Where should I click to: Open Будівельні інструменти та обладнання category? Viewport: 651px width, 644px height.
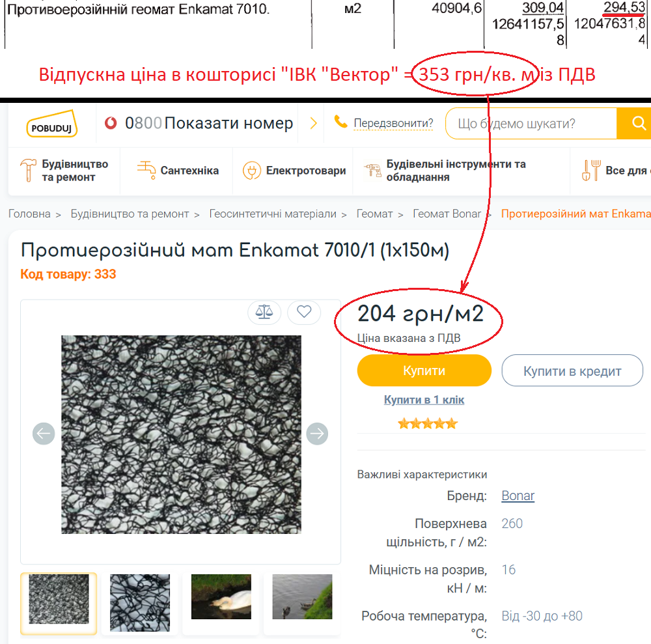pos(445,170)
